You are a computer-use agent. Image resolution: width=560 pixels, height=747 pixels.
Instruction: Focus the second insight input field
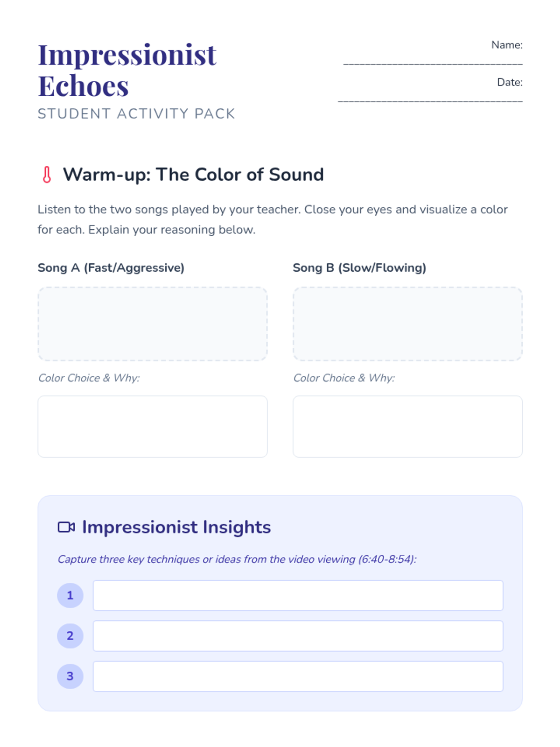(298, 636)
